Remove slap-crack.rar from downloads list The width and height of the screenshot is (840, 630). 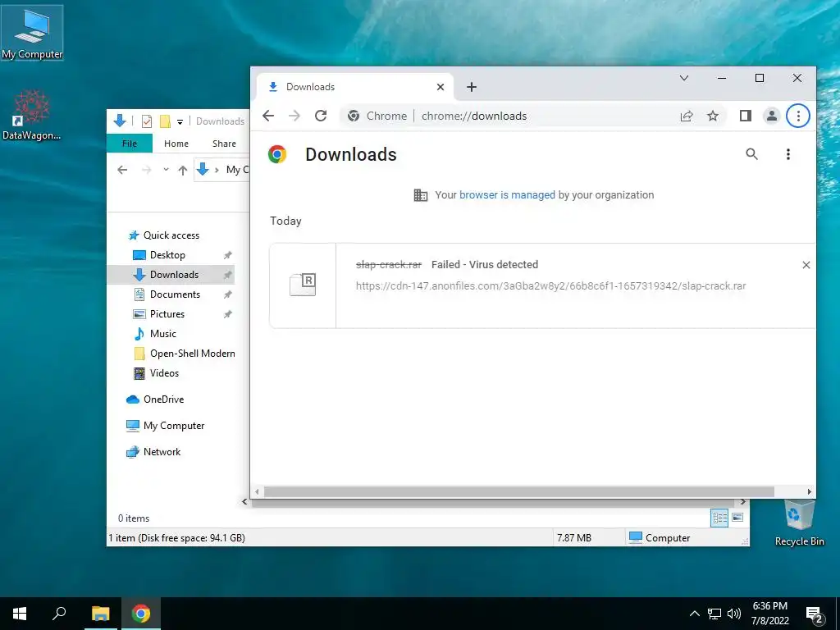point(806,265)
